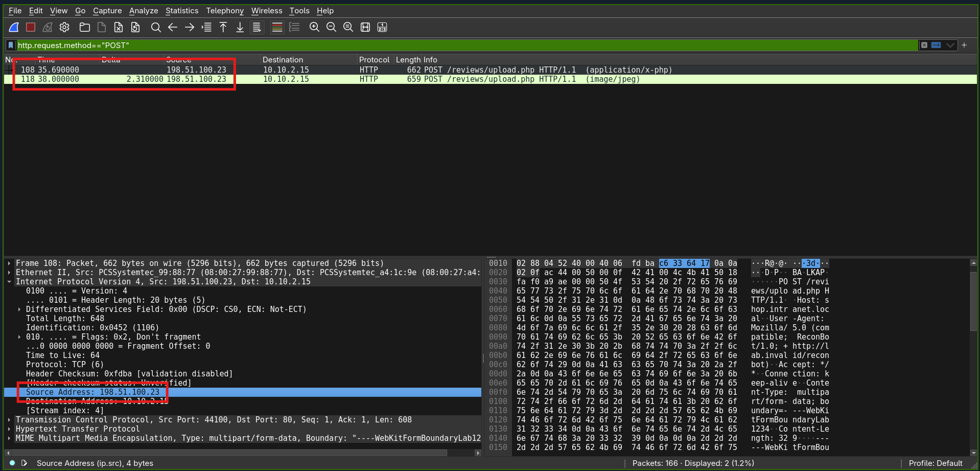Expand Differentiated Services Field node
Screen dimensions: 980x471
19,309
